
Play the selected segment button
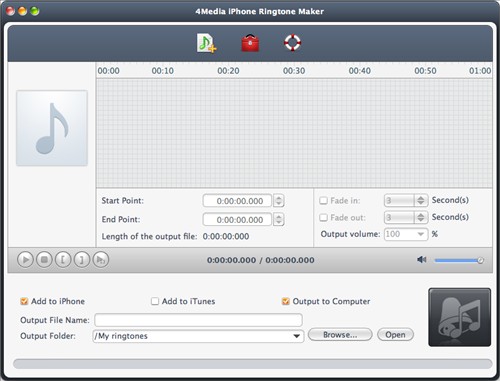coord(101,259)
